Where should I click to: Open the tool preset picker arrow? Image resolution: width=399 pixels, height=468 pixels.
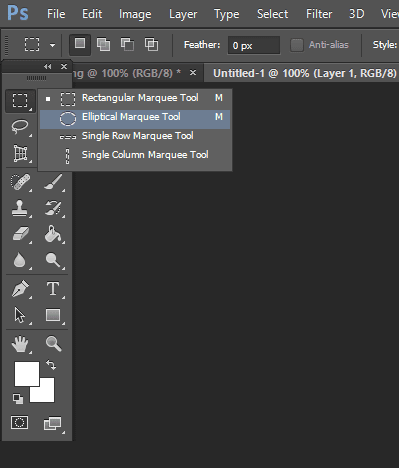click(x=52, y=45)
